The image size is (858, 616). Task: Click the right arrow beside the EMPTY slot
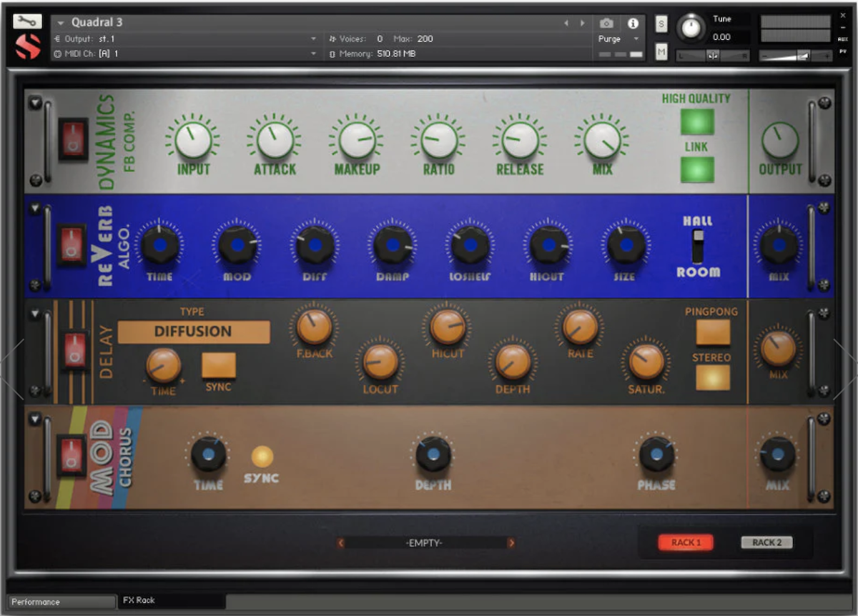click(512, 542)
